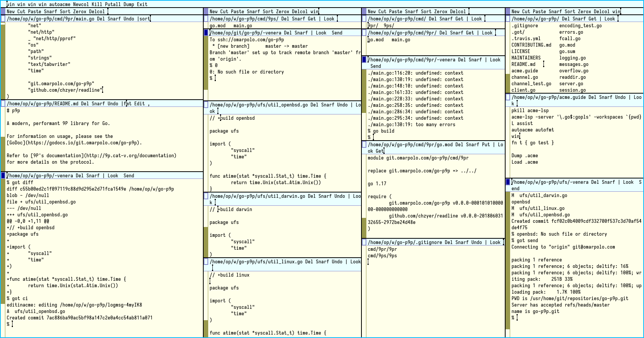Click the scrollbar of the util_darwin.go window

pos(206,231)
